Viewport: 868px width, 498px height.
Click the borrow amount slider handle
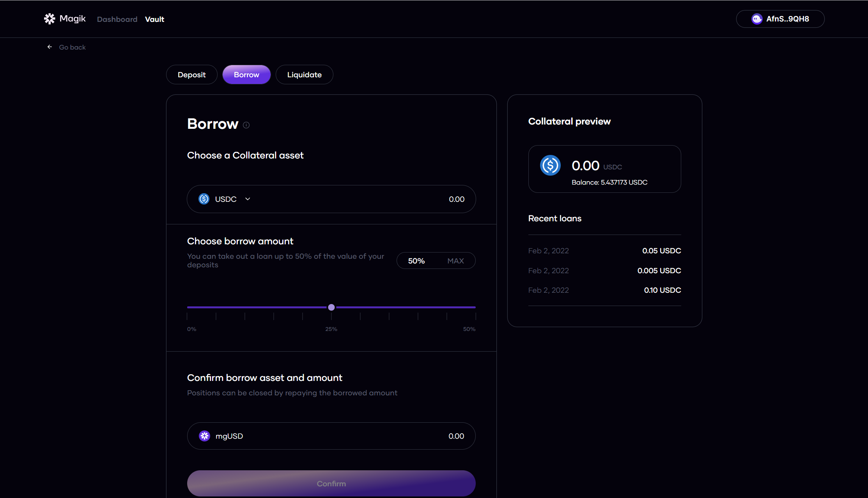[331, 307]
